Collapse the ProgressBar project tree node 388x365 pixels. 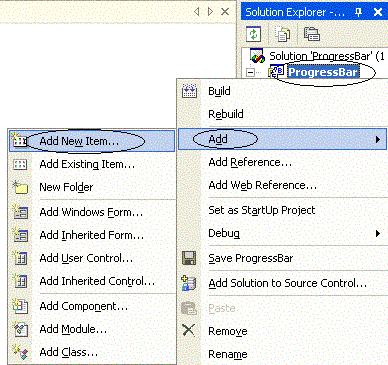pos(250,72)
